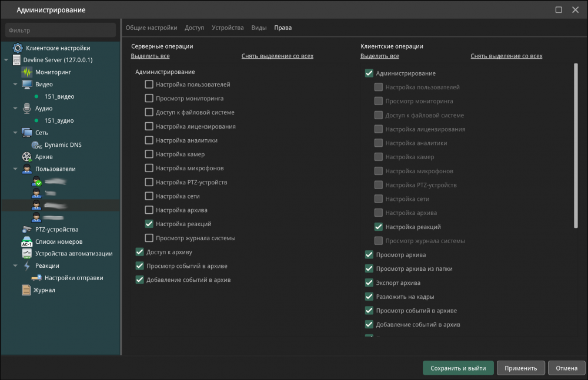This screenshot has width=588, height=380.
Task: Uncheck server Настройка реакций checkbox
Action: (149, 224)
